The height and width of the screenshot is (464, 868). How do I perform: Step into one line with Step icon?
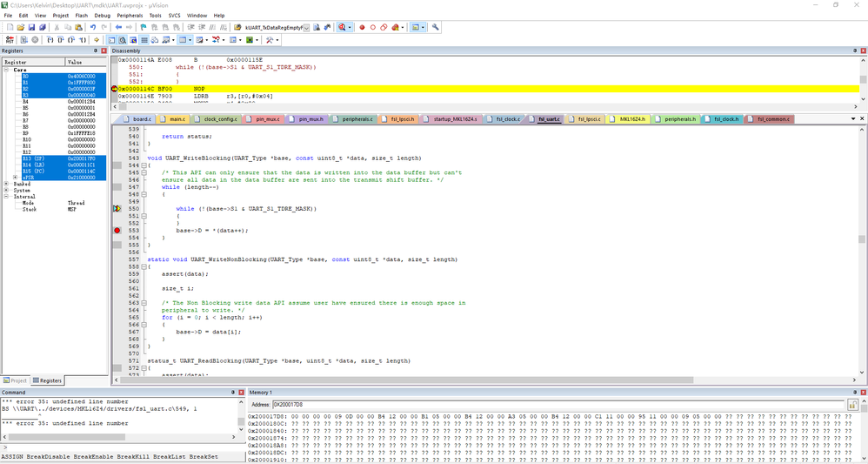pyautogui.click(x=50, y=40)
